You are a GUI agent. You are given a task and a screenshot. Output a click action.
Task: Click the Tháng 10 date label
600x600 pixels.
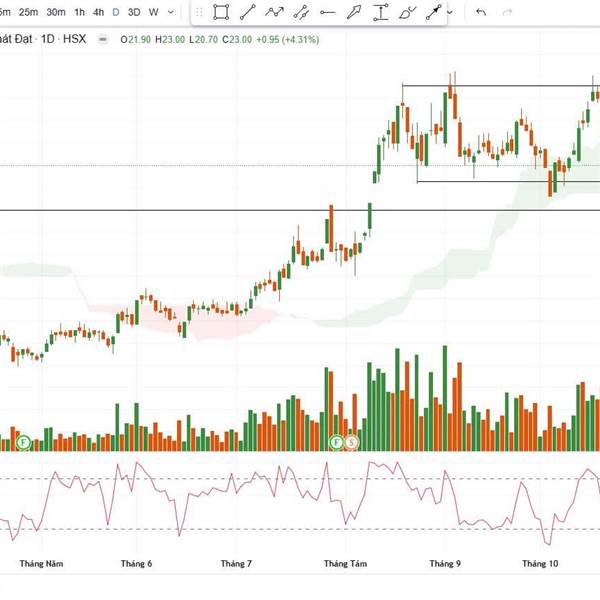[540, 563]
